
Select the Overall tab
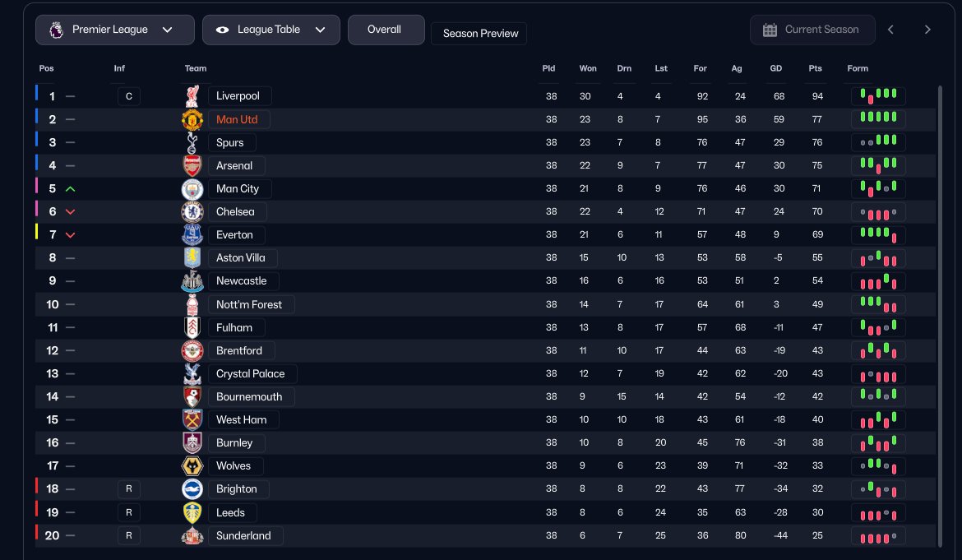click(x=386, y=30)
